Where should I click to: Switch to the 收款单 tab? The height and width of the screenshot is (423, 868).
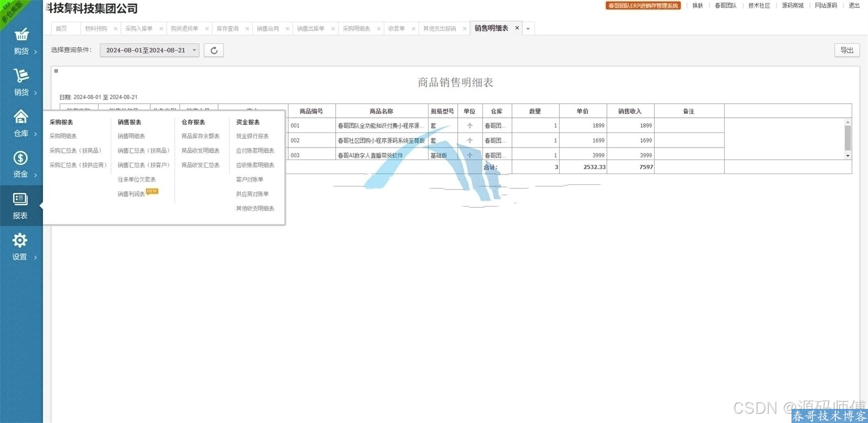396,29
